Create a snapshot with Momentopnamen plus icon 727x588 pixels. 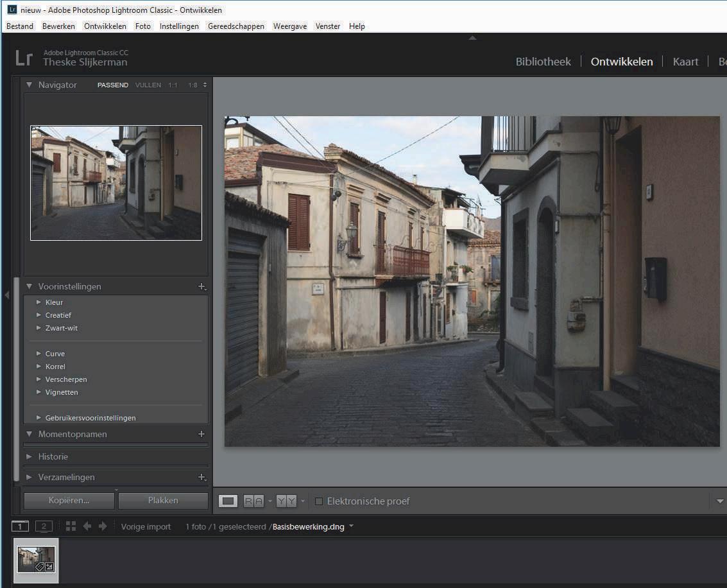coord(201,435)
